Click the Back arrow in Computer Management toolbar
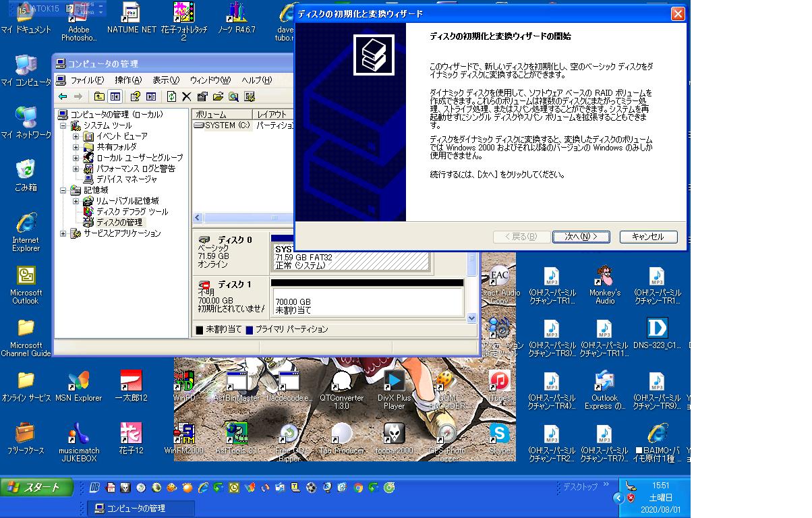This screenshot has height=518, width=812. [63, 96]
